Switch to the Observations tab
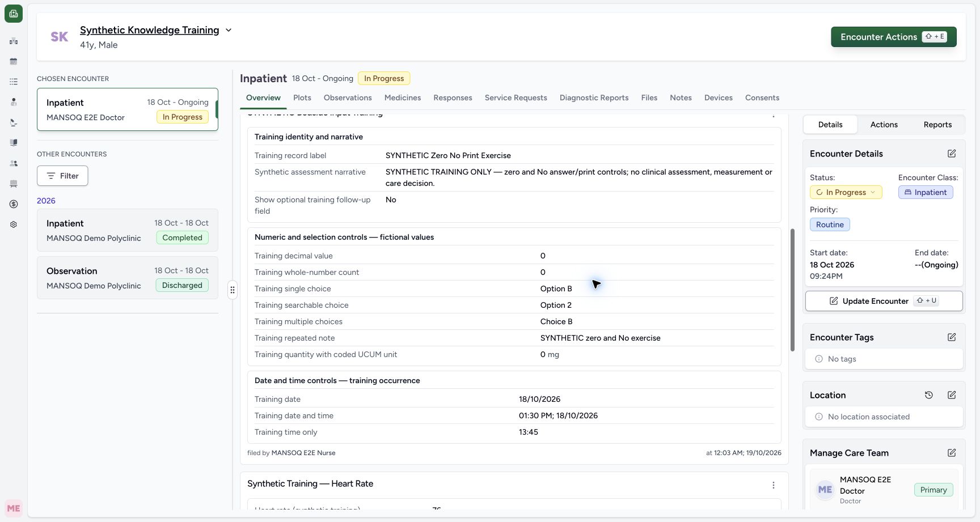Viewport: 980px width, 522px height. pos(348,97)
